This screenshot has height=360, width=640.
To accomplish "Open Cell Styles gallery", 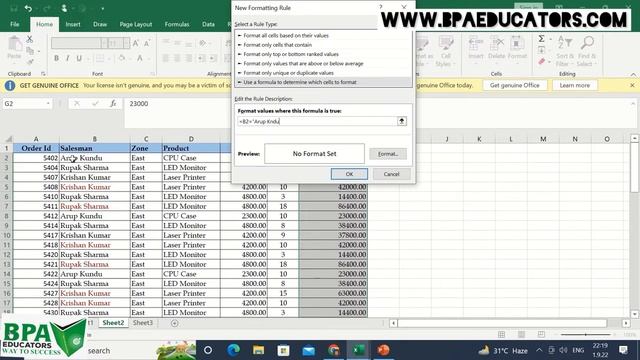I will [x=445, y=51].
